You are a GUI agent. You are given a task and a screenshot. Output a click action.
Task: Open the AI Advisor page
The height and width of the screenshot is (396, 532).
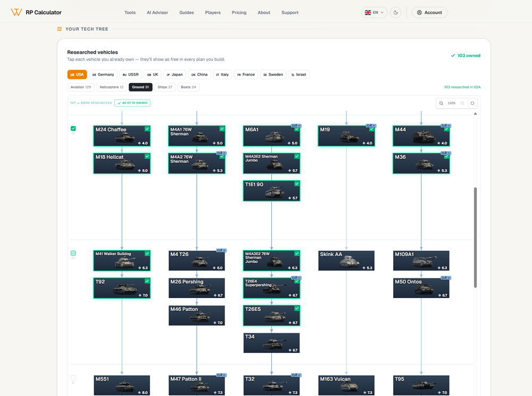point(157,13)
